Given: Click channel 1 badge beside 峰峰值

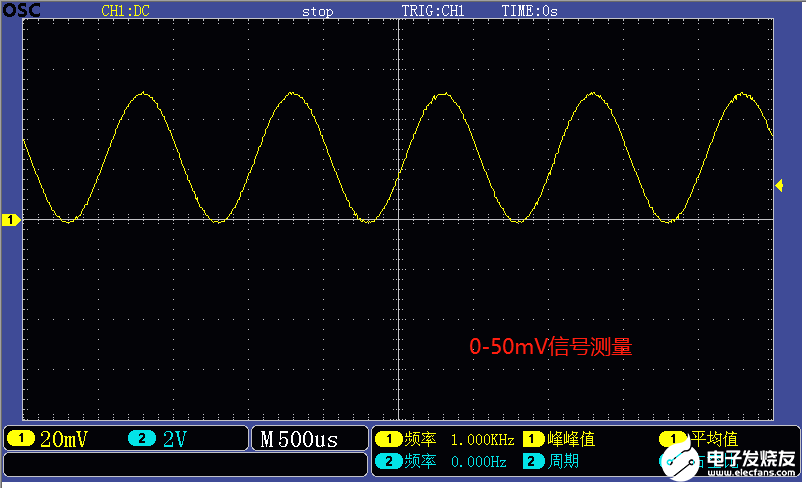Looking at the screenshot, I should (x=533, y=439).
